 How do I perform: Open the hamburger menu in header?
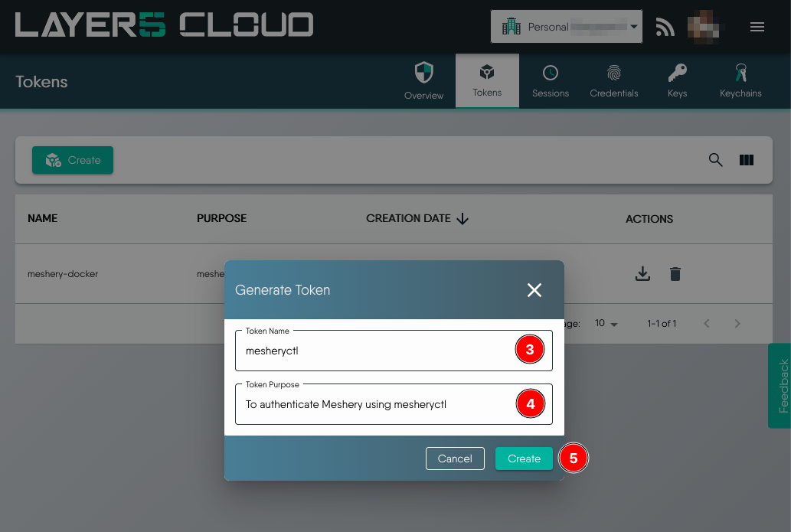coord(757,28)
